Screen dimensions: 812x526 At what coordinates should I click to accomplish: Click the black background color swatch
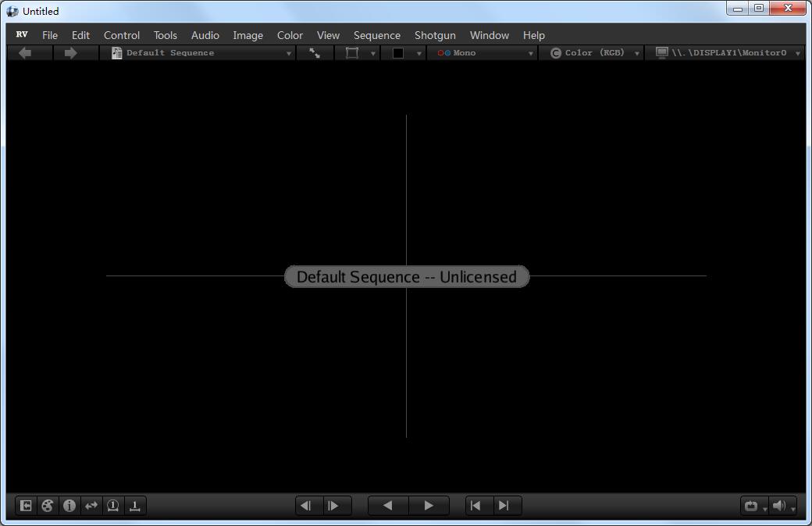[397, 53]
